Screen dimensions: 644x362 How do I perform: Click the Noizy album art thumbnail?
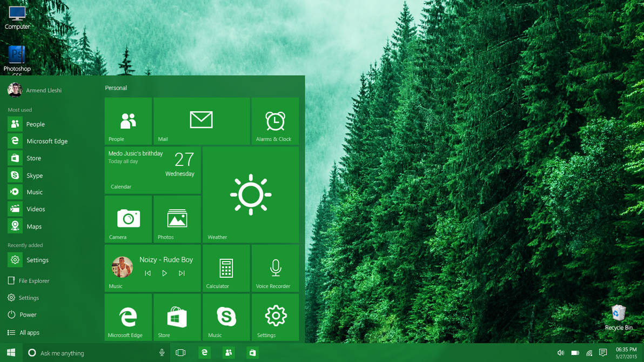pyautogui.click(x=122, y=267)
